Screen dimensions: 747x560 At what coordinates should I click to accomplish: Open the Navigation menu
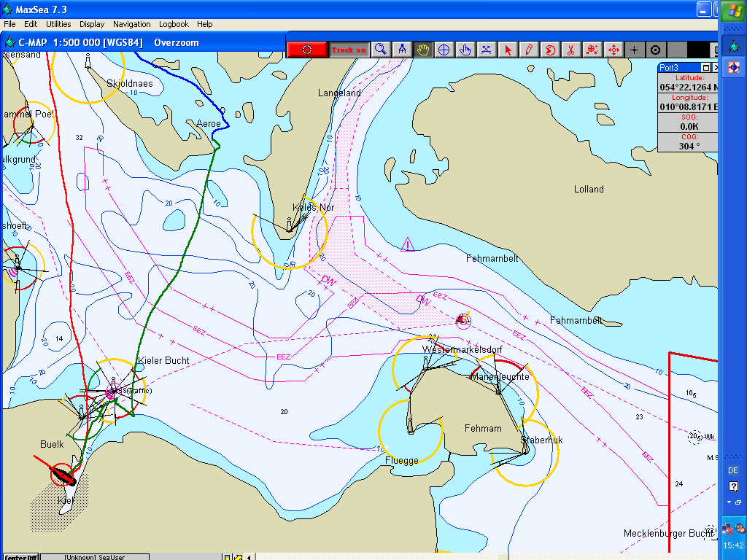pyautogui.click(x=132, y=24)
